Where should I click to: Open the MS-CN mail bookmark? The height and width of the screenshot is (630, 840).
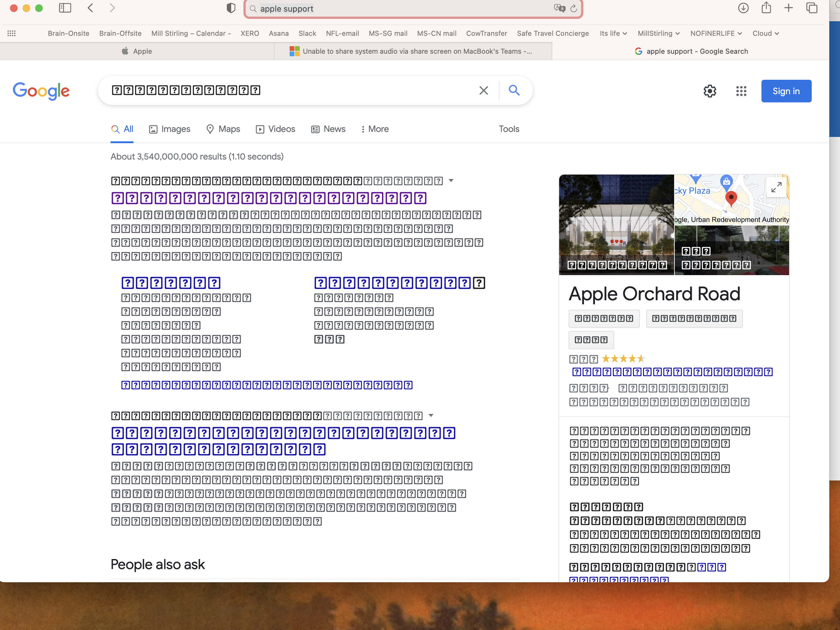coord(437,33)
